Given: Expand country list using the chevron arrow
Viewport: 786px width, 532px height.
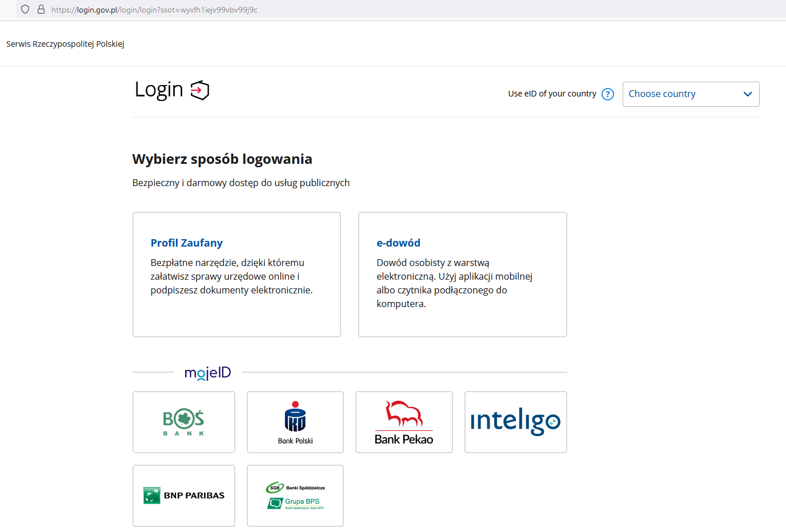Looking at the screenshot, I should [747, 94].
